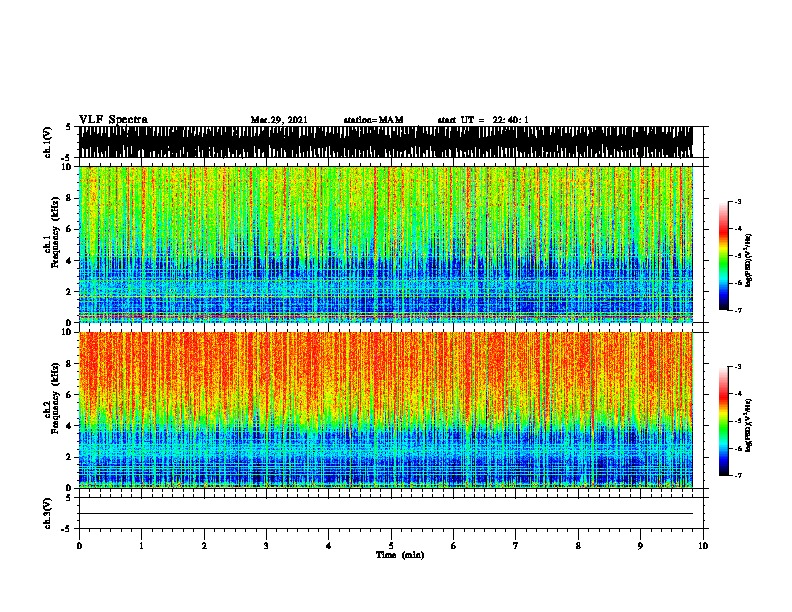Click the flat ch.3 voltage trace line
792x612 pixels.
pos(386,514)
